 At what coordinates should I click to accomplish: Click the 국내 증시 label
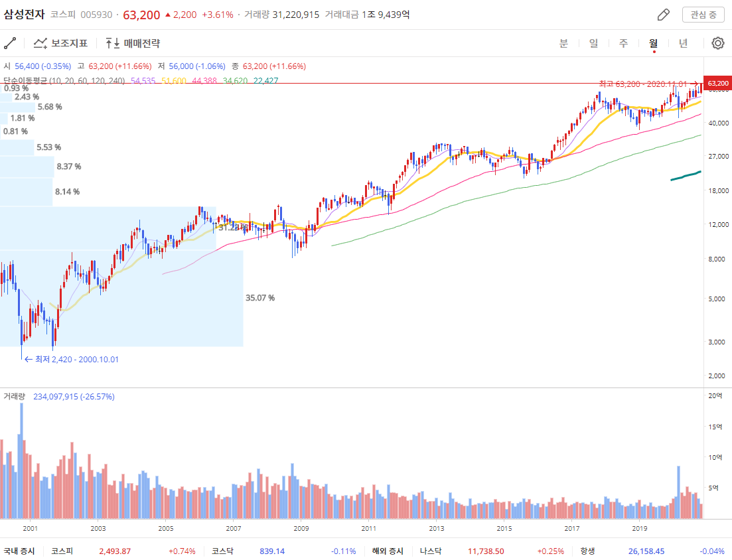pyautogui.click(x=19, y=551)
